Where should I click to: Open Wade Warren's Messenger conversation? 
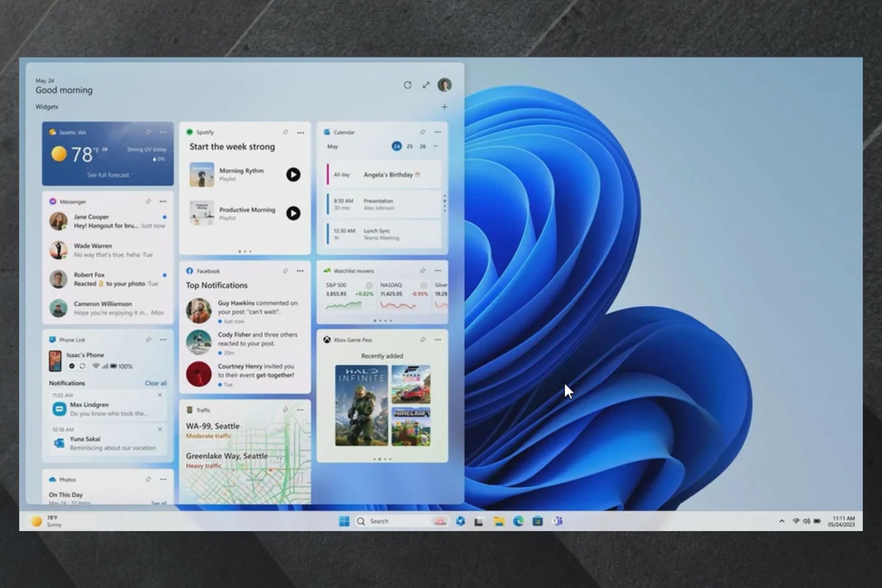coord(108,250)
